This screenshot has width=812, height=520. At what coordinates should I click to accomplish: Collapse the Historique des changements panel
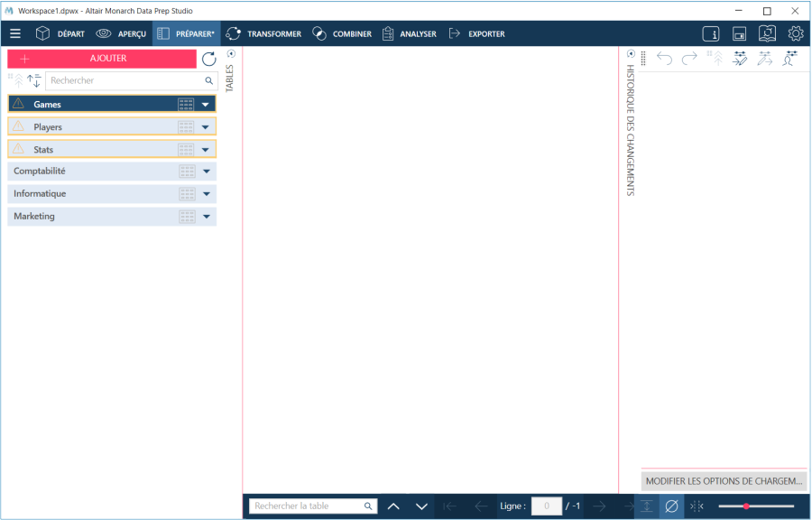click(x=631, y=54)
